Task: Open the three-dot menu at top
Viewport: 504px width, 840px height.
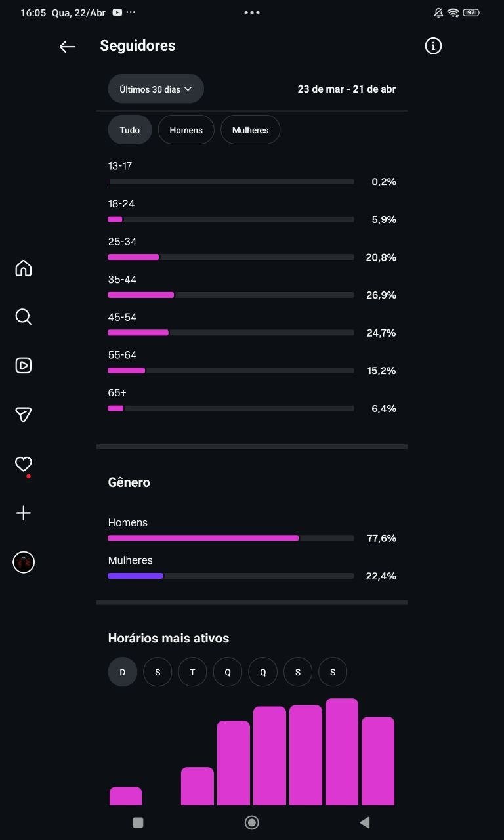Action: click(x=252, y=12)
